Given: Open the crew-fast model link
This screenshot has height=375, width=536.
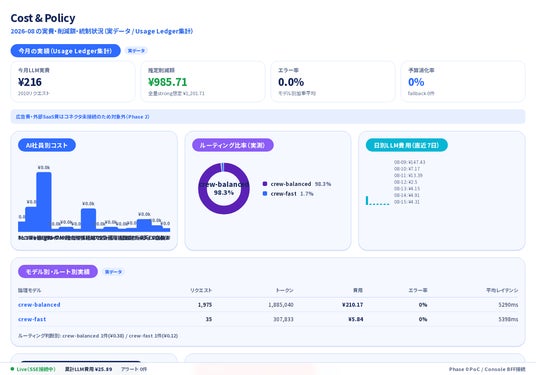Looking at the screenshot, I should click(32, 319).
